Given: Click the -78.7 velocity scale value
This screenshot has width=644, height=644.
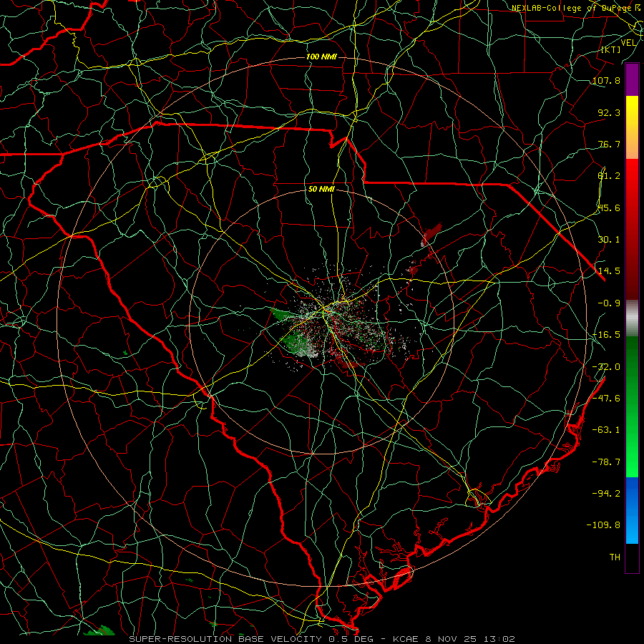Looking at the screenshot, I should 606,462.
